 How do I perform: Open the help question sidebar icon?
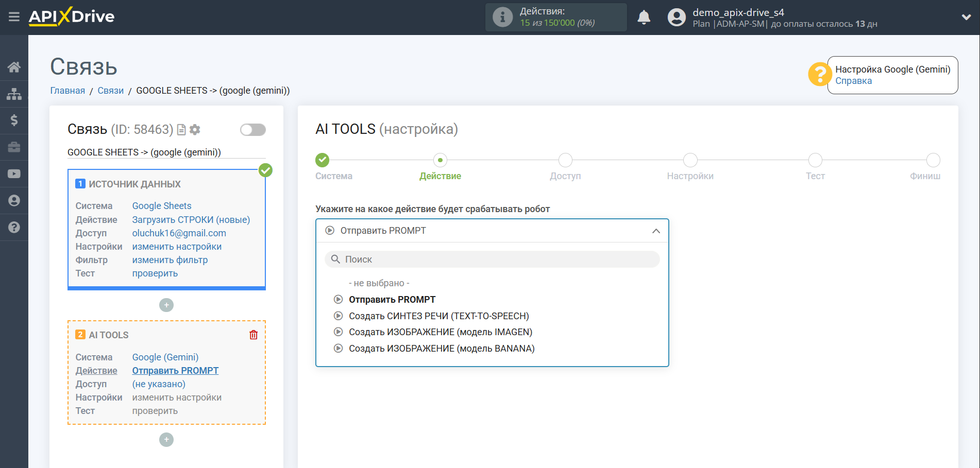14,228
